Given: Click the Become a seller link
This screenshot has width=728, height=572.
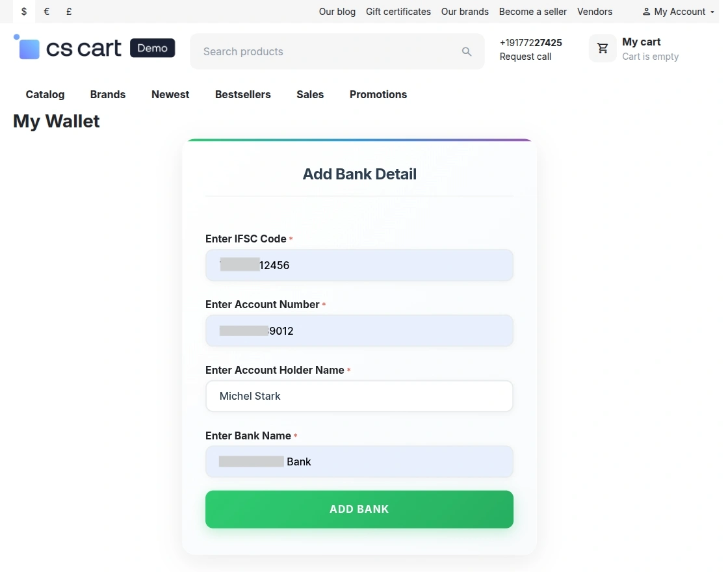Looking at the screenshot, I should point(532,11).
